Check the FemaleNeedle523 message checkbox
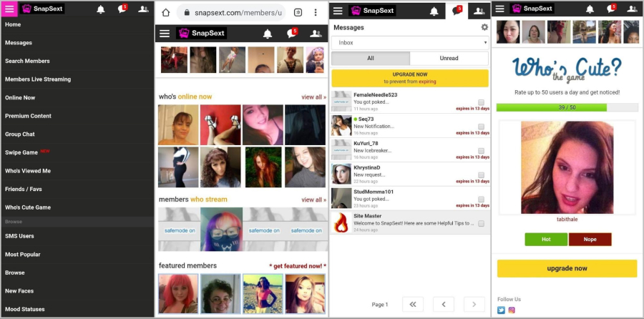 pos(481,102)
